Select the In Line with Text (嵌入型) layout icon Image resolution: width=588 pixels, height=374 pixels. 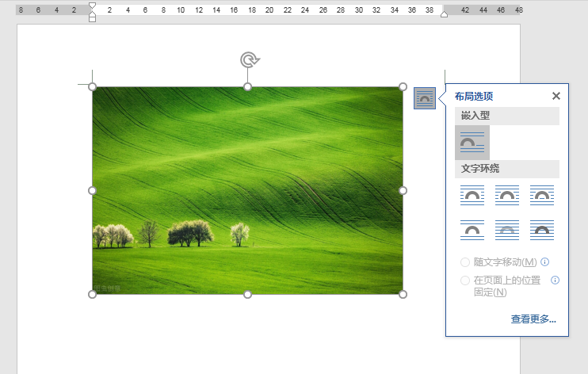472,143
